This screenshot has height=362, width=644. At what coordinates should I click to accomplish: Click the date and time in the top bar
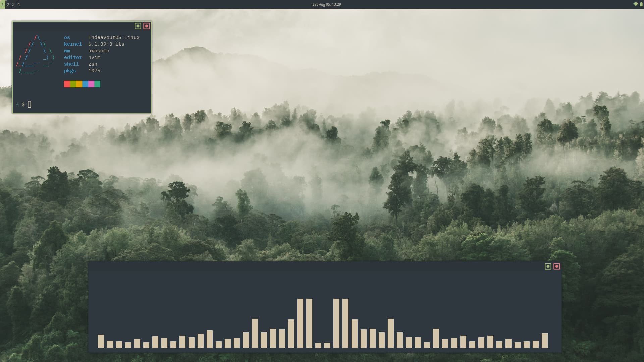326,4
